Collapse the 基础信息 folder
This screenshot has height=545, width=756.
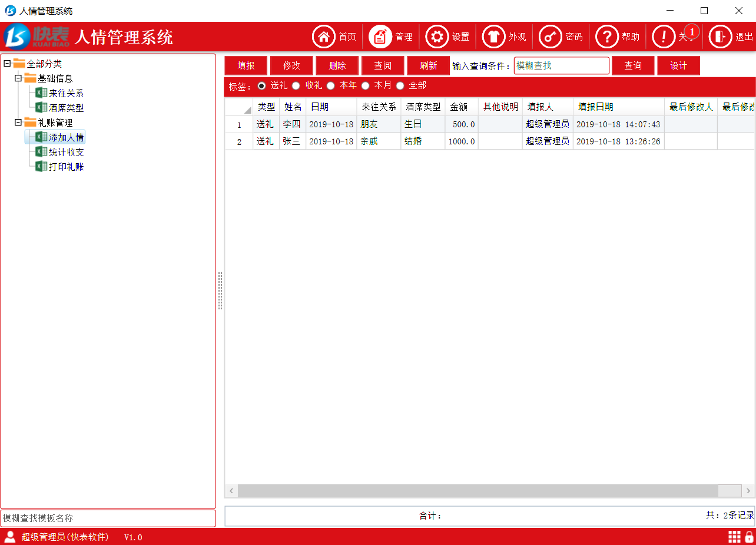18,78
